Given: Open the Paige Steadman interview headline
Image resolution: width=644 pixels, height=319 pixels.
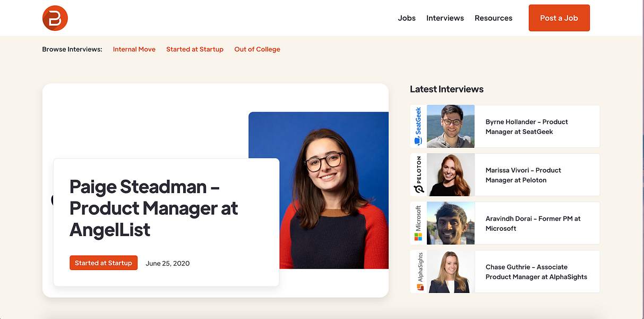Looking at the screenshot, I should [x=154, y=208].
